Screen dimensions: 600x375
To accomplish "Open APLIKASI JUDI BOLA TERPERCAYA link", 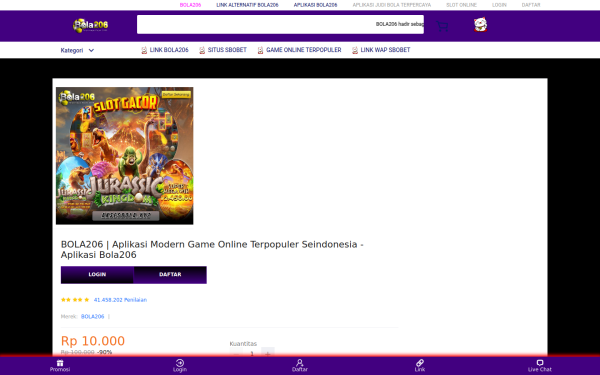I will click(391, 5).
